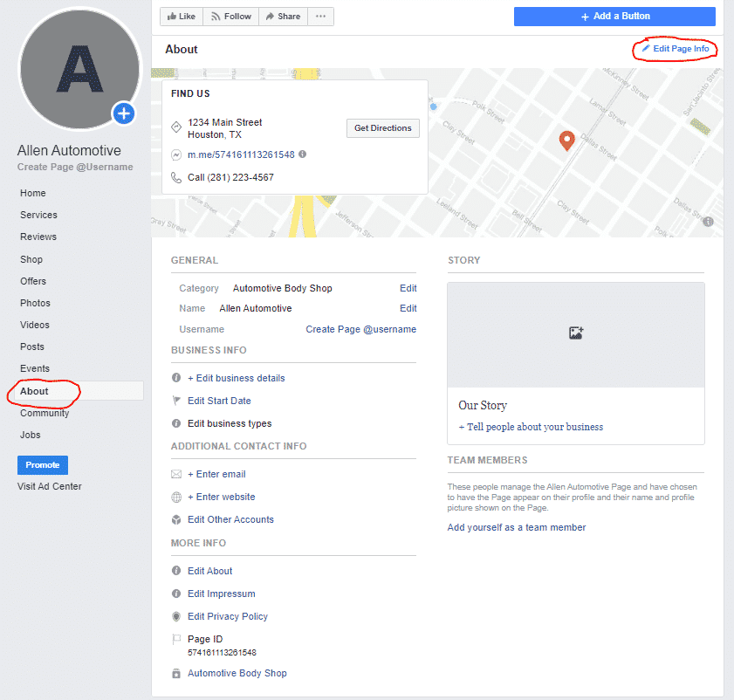Click Automotive Body Shop link under More Info
Viewport: 734px width, 700px height.
[x=237, y=673]
